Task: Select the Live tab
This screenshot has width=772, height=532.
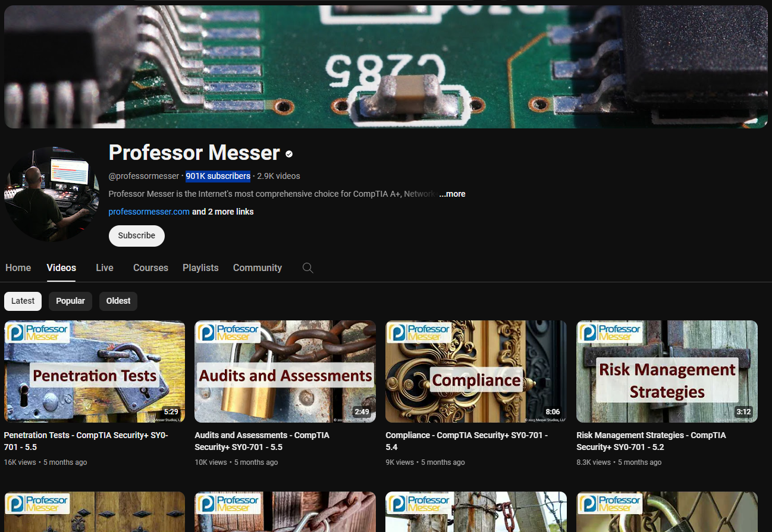Action: click(104, 267)
